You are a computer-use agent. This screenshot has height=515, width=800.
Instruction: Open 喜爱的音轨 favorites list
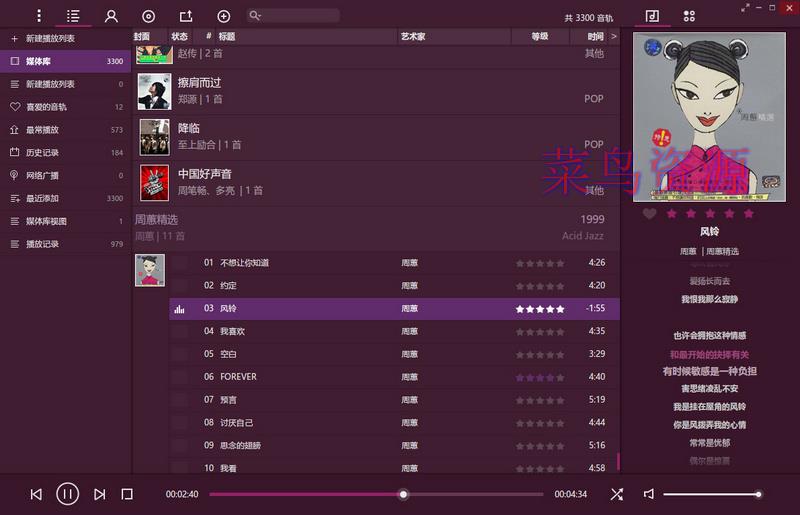(66, 107)
